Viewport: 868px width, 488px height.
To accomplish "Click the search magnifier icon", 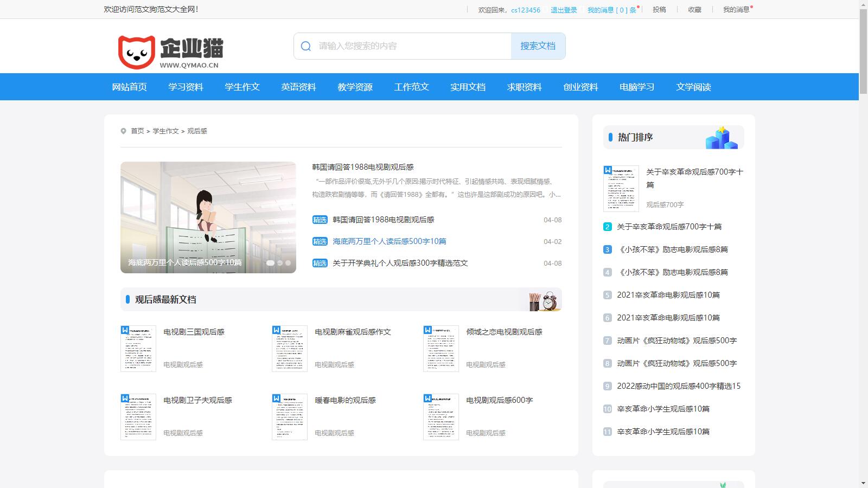I will pyautogui.click(x=305, y=46).
